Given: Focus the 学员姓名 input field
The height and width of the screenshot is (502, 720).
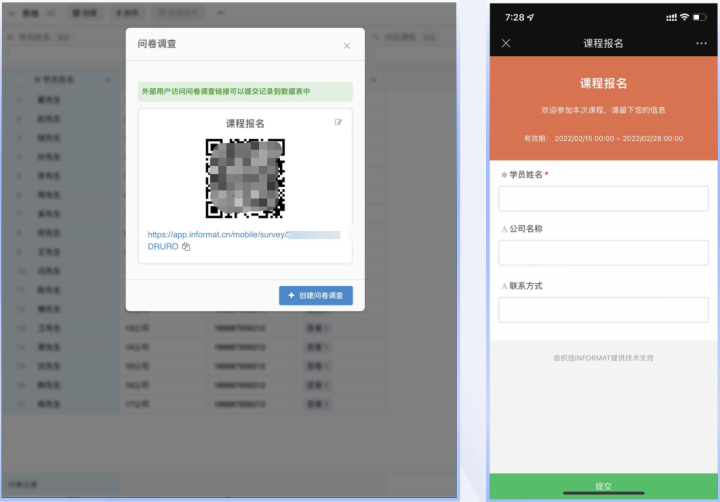Looking at the screenshot, I should point(603,198).
